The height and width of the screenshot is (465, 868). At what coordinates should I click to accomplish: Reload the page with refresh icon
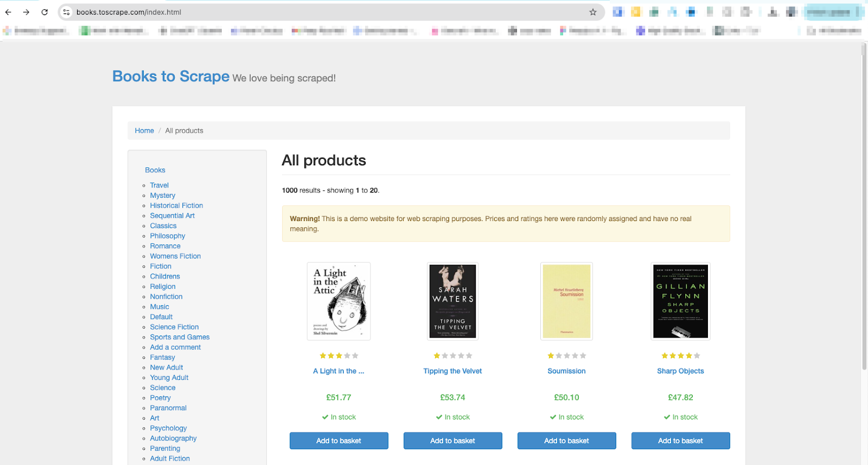(44, 12)
